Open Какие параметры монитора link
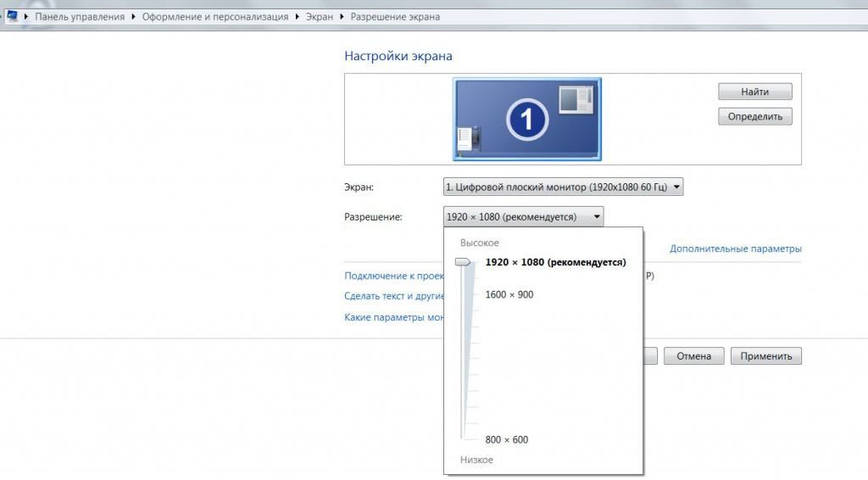The image size is (868, 480). pyautogui.click(x=393, y=317)
